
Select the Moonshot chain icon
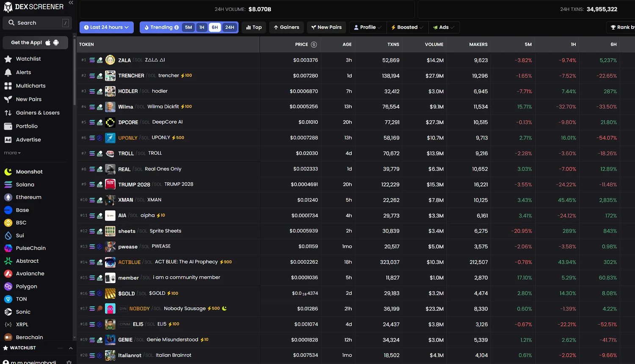pyautogui.click(x=8, y=172)
